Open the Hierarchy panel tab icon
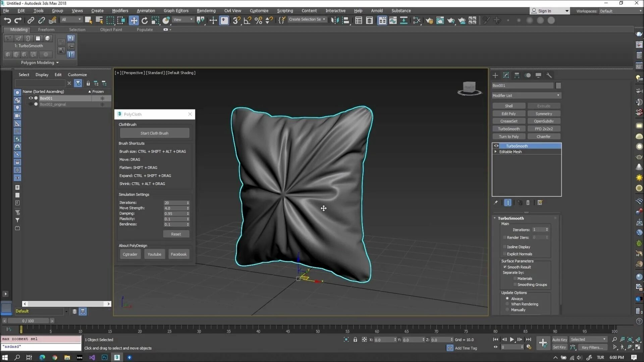This screenshot has height=362, width=644. coord(517,75)
